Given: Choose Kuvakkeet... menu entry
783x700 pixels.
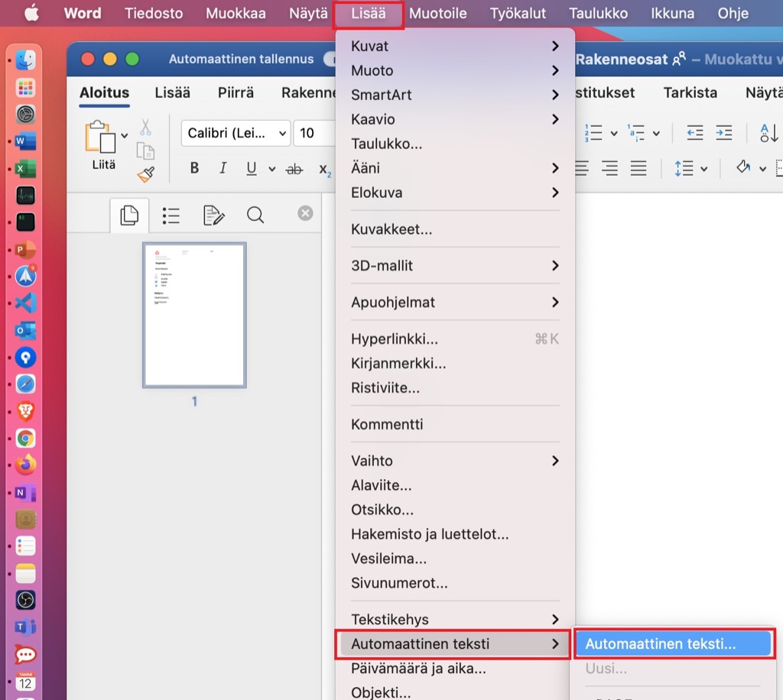Looking at the screenshot, I should point(455,229).
